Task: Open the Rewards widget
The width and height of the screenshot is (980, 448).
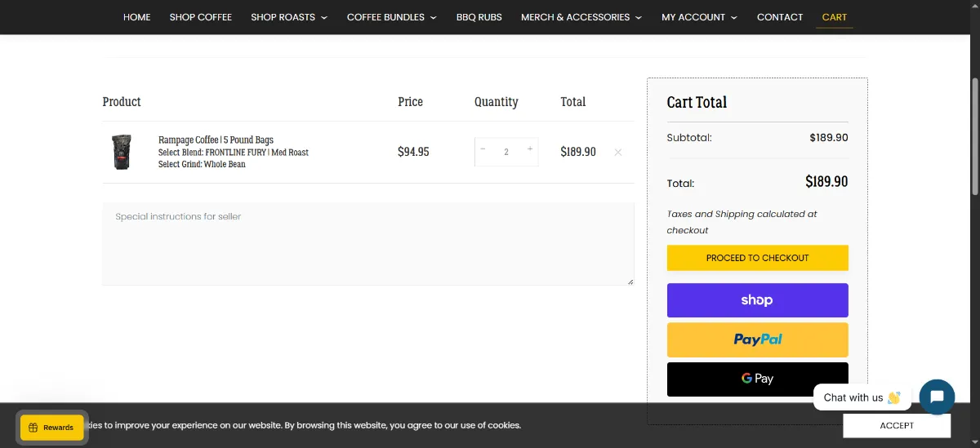Action: pyautogui.click(x=52, y=428)
